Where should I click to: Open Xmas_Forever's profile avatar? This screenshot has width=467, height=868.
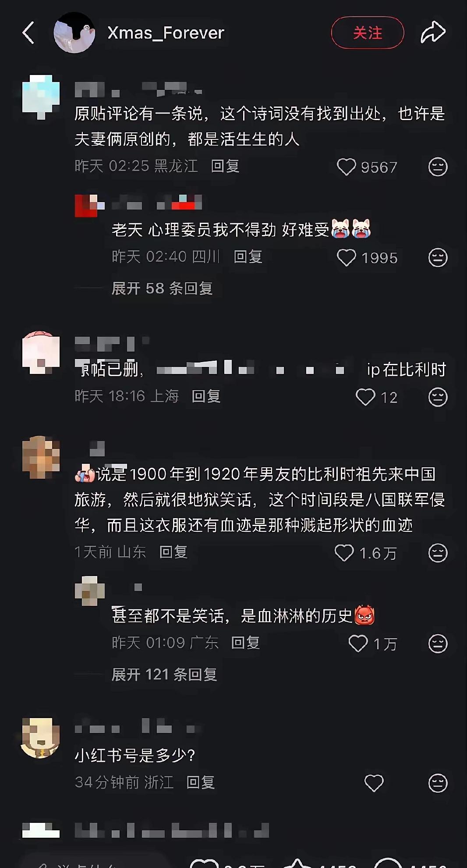(74, 33)
